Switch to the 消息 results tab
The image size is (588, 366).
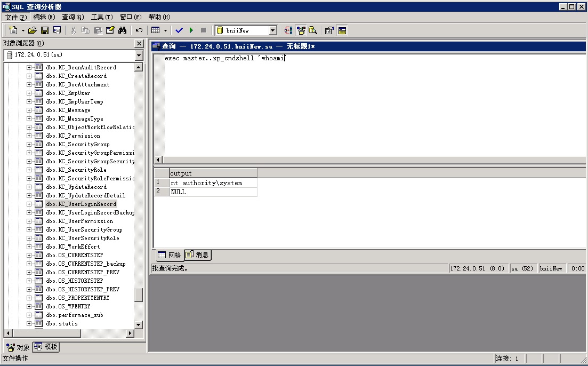coord(198,255)
